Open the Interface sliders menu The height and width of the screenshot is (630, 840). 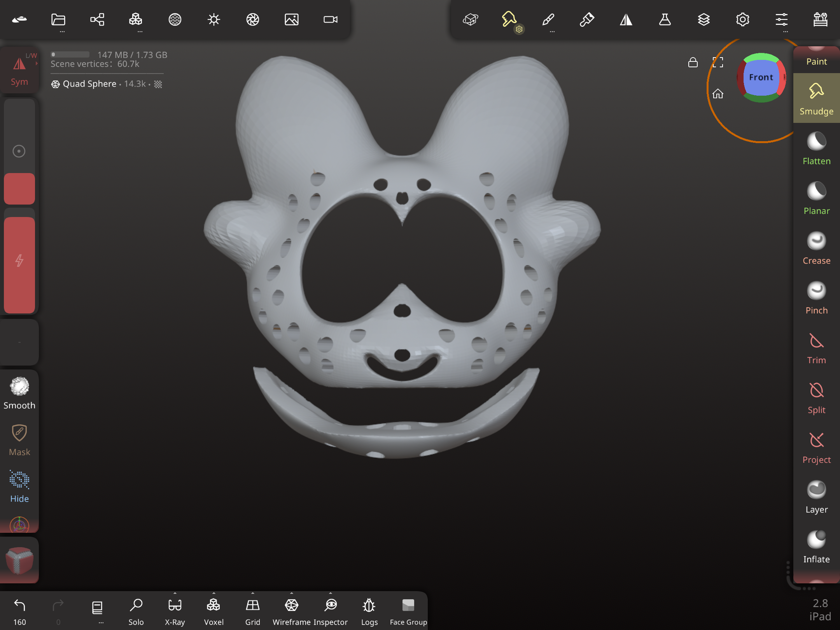point(782,19)
